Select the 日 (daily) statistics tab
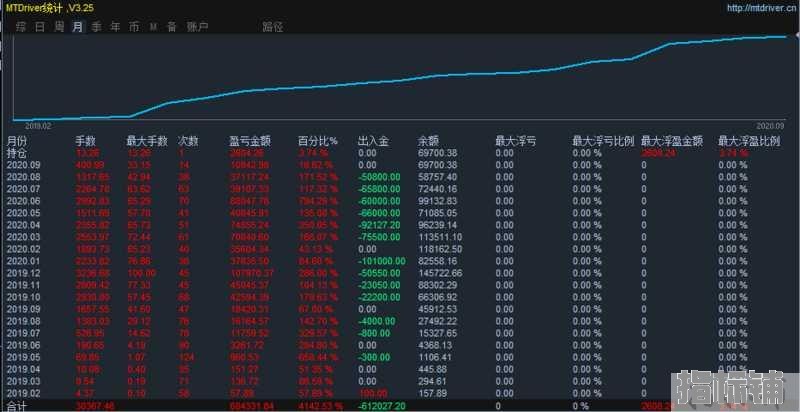 (40, 26)
